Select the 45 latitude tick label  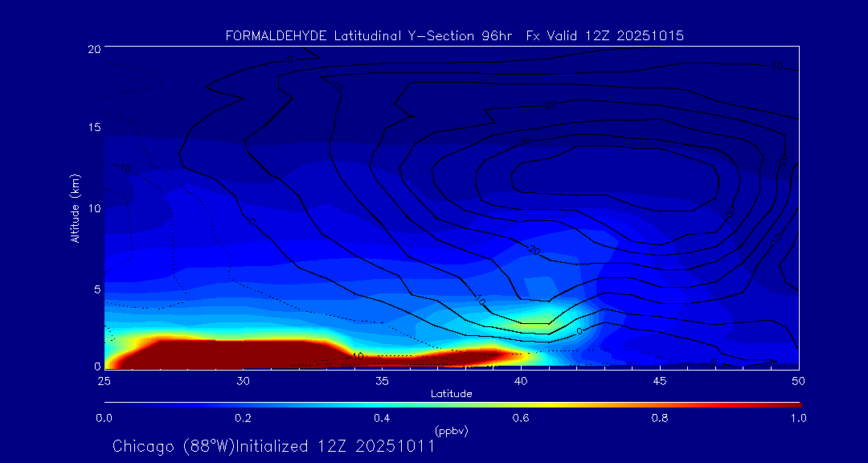[660, 380]
